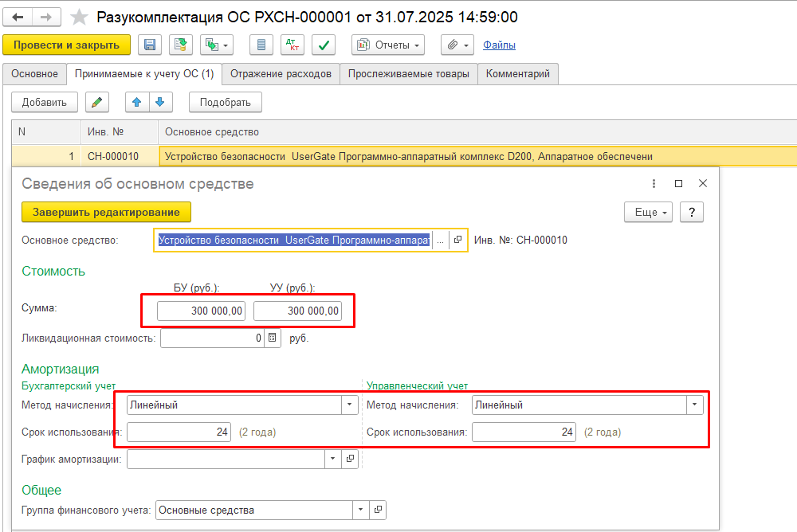Open the Основное tab

34,74
